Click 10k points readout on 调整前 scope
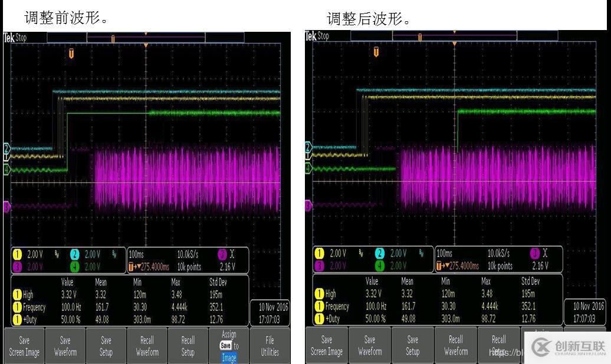Viewport: 611px width, 364px height. coord(189,267)
